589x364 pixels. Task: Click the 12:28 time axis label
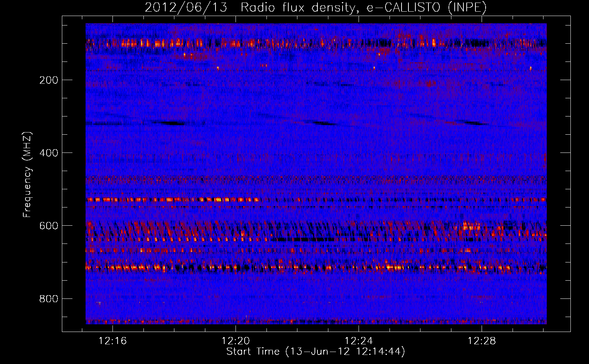(x=482, y=341)
